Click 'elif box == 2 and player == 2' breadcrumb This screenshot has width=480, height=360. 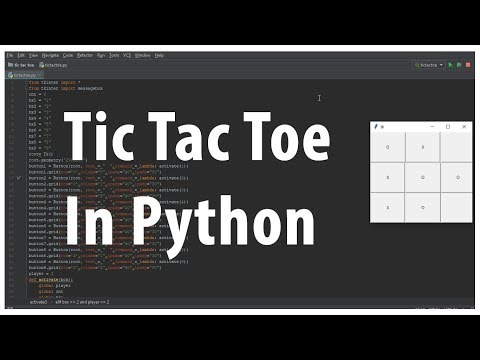82,302
